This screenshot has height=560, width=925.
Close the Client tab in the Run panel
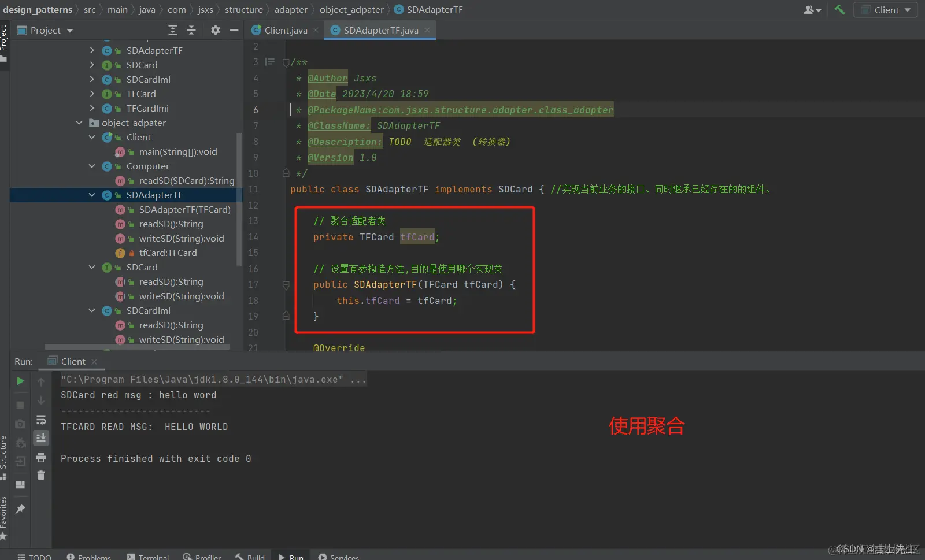pyautogui.click(x=94, y=362)
